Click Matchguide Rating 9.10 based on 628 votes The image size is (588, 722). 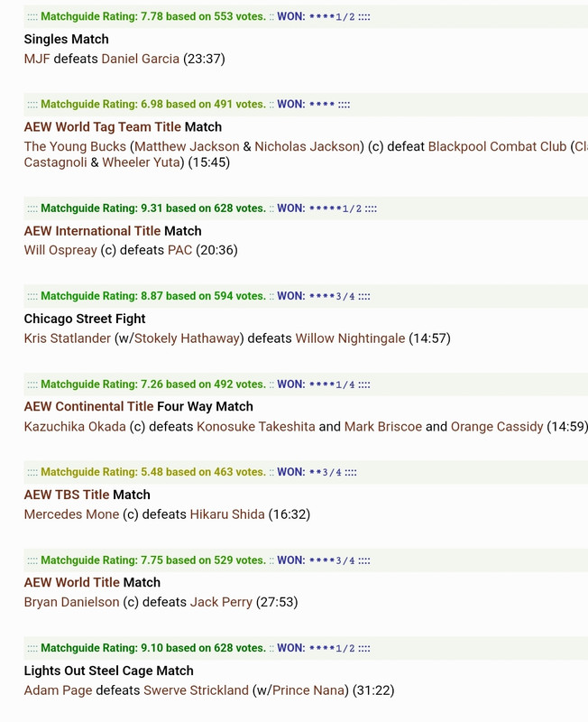pos(153,648)
